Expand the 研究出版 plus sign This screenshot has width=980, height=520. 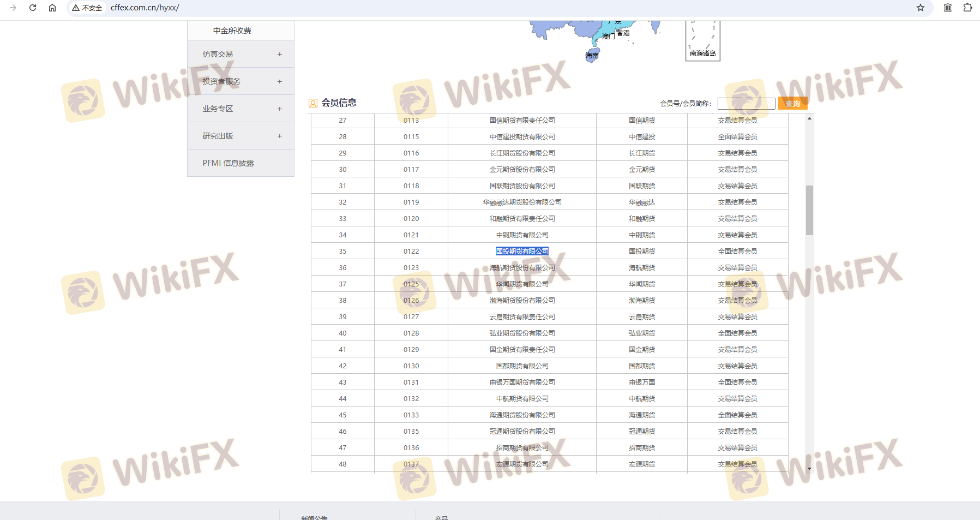pos(280,136)
